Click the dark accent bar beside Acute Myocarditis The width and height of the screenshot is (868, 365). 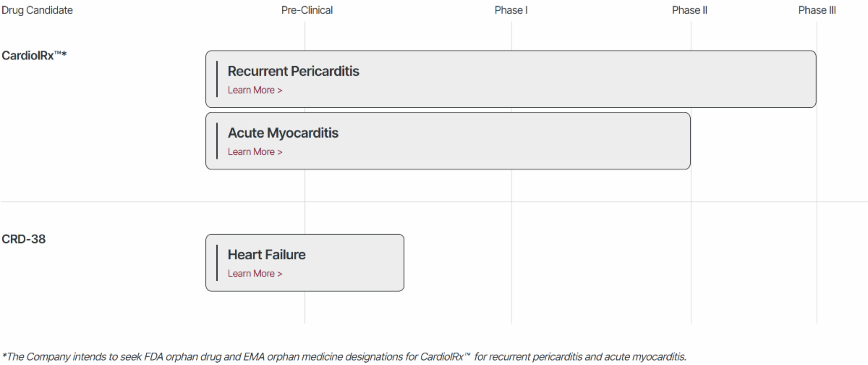[217, 140]
